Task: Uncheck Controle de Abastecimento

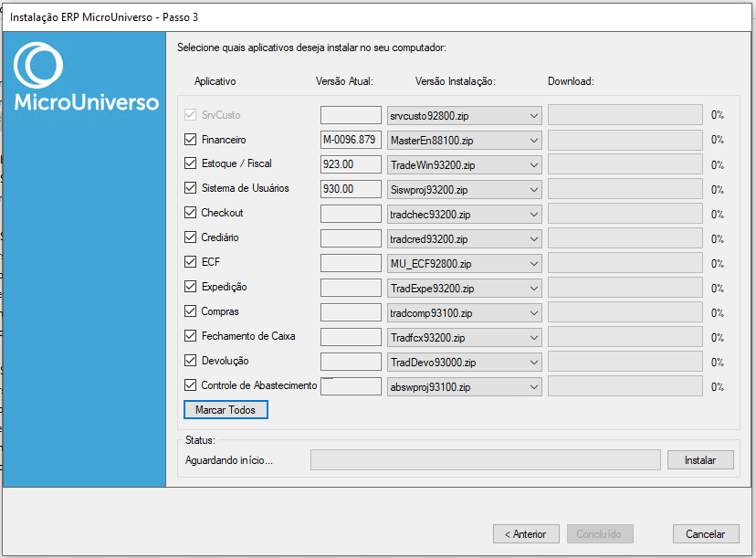Action: click(191, 384)
